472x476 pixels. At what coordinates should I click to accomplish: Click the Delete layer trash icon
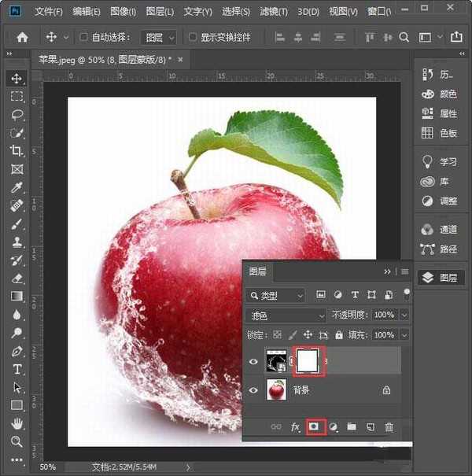(x=389, y=426)
